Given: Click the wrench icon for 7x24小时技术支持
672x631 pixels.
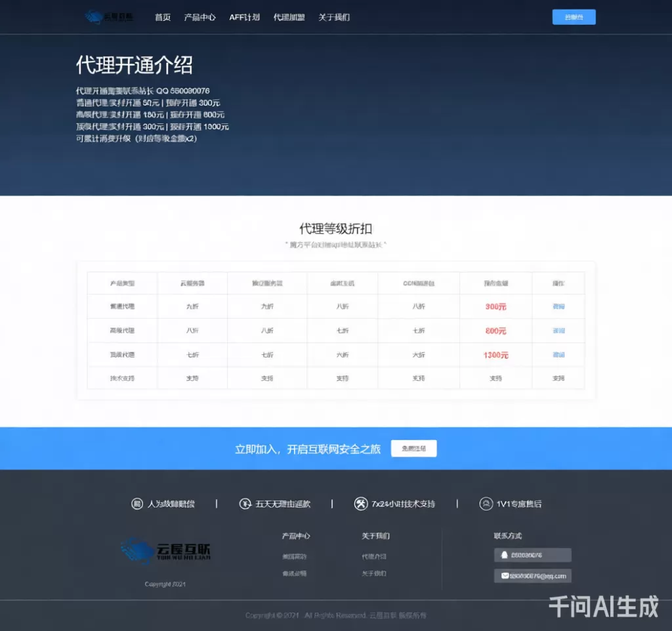Looking at the screenshot, I should 360,504.
